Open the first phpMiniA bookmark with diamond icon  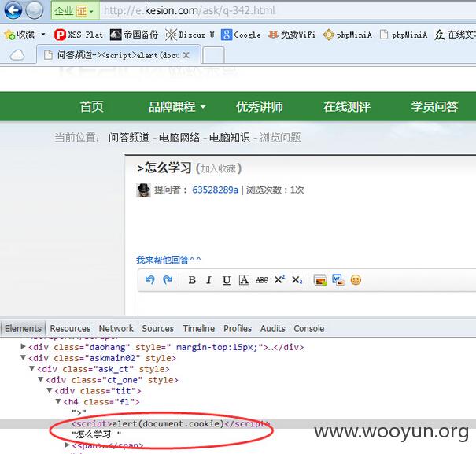(x=348, y=35)
